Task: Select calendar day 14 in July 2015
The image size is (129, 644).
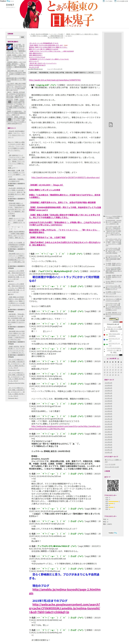Action: (x=110, y=370)
